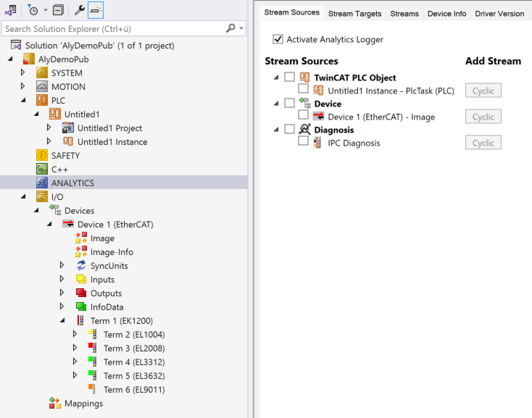Click the Term 3 (EL2008) terminal icon
Viewport: 532px width, 418px height.
91,348
